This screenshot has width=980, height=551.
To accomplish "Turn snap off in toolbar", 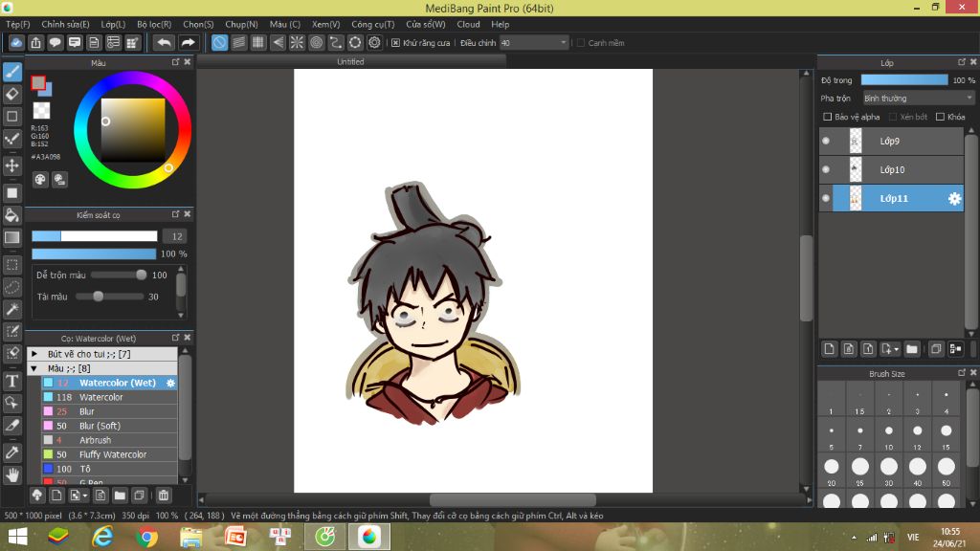I will (x=219, y=42).
